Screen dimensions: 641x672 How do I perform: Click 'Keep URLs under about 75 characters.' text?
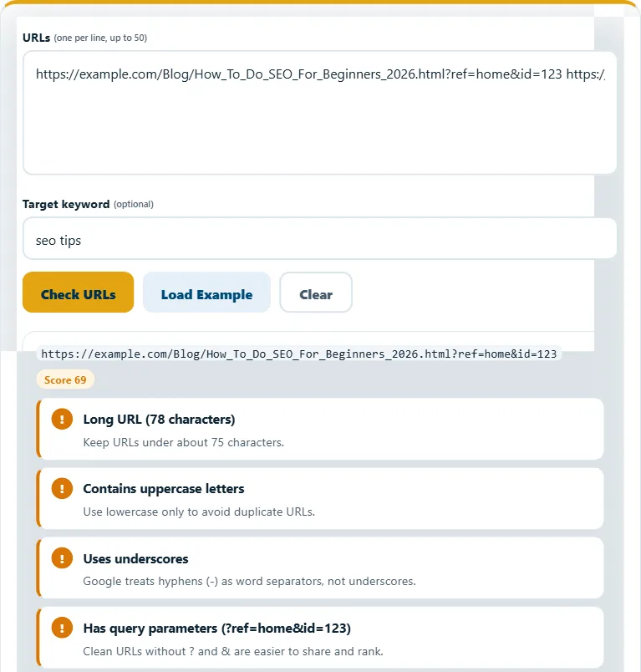click(x=183, y=442)
